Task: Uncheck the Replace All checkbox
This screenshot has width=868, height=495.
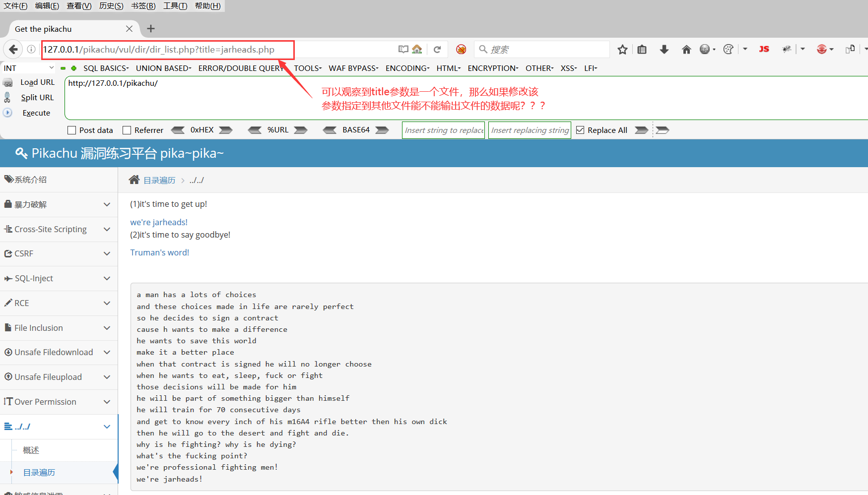Action: [x=580, y=130]
